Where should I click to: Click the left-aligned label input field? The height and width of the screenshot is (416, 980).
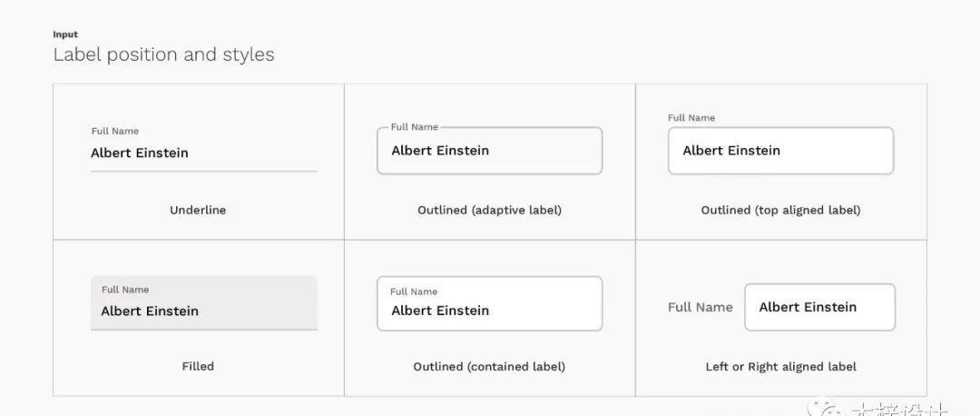(820, 307)
